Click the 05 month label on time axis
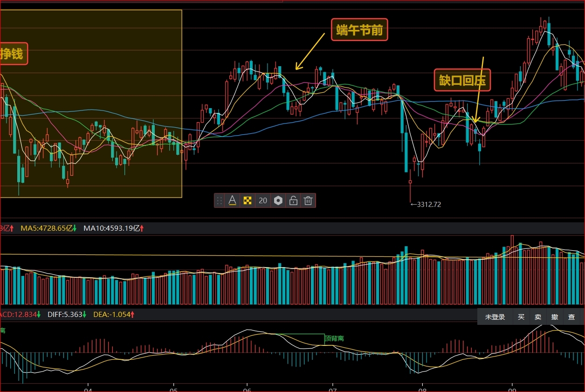Viewport: 585px width, 392px height. [173, 391]
